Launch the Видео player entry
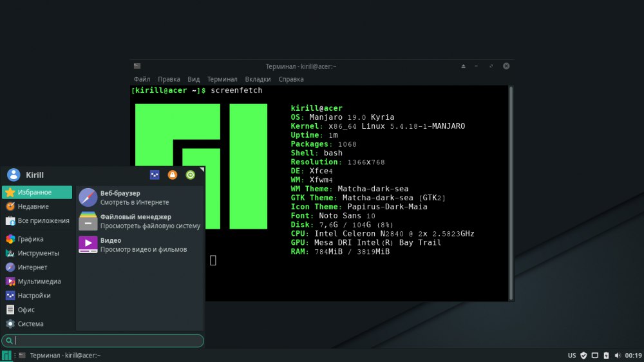 [x=140, y=245]
